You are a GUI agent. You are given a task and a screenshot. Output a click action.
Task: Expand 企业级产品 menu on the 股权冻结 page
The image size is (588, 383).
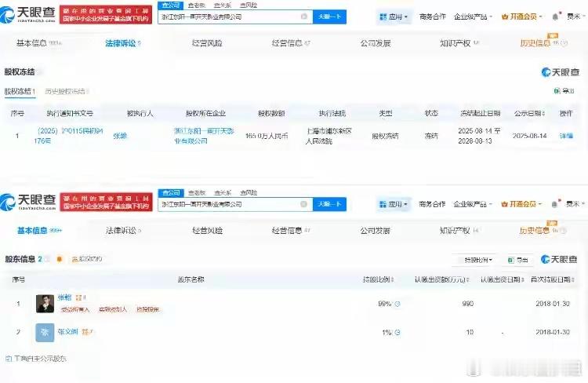[473, 16]
